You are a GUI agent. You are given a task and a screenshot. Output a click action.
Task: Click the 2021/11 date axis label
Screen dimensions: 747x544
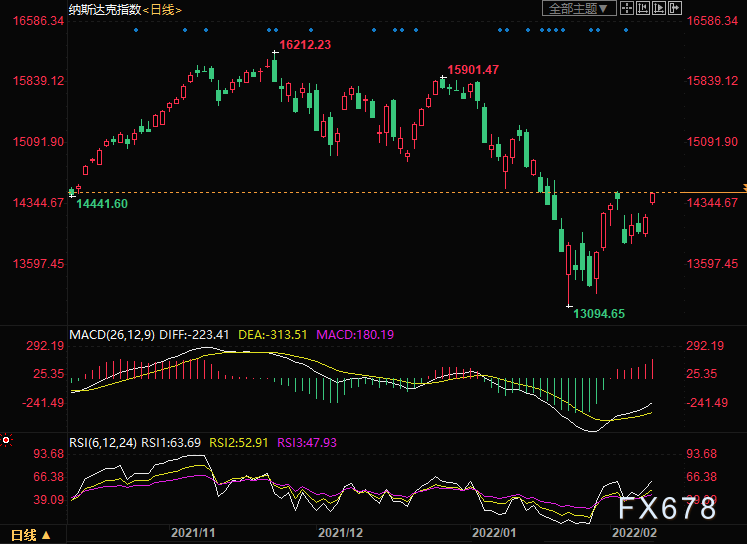(x=193, y=533)
